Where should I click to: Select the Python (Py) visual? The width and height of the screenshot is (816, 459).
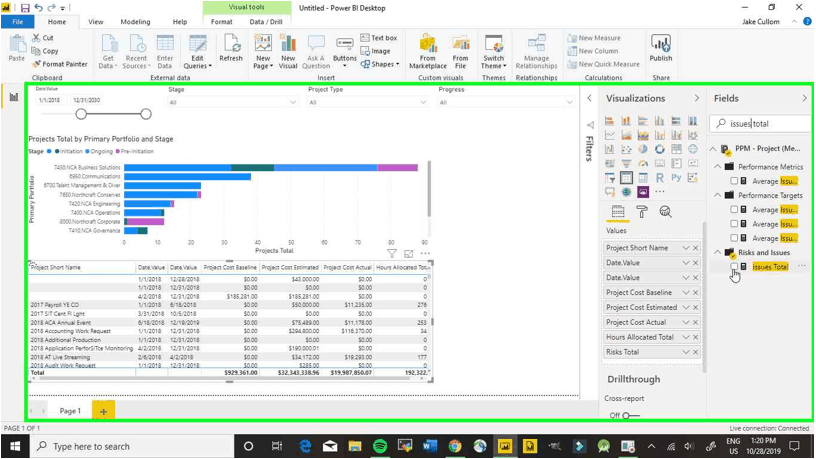676,178
